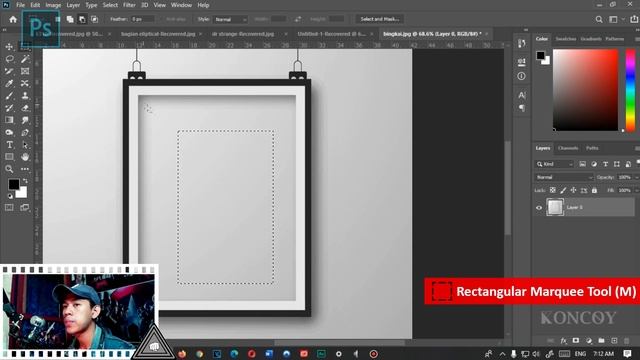The height and width of the screenshot is (360, 640).
Task: Click the Color panel foreground swatch
Action: [x=540, y=55]
